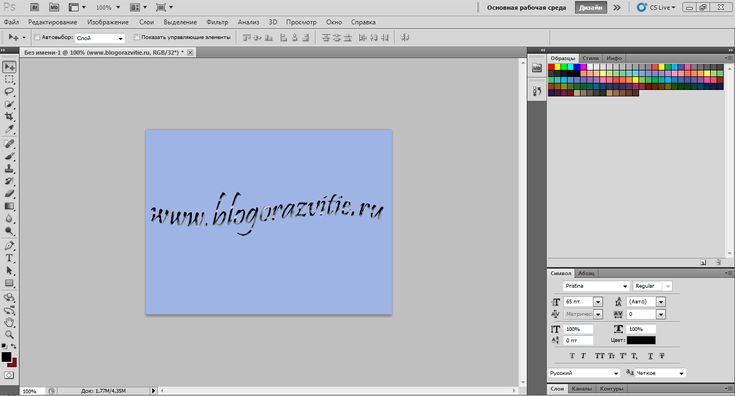Open the tracking value 0 dropdown

click(660, 314)
